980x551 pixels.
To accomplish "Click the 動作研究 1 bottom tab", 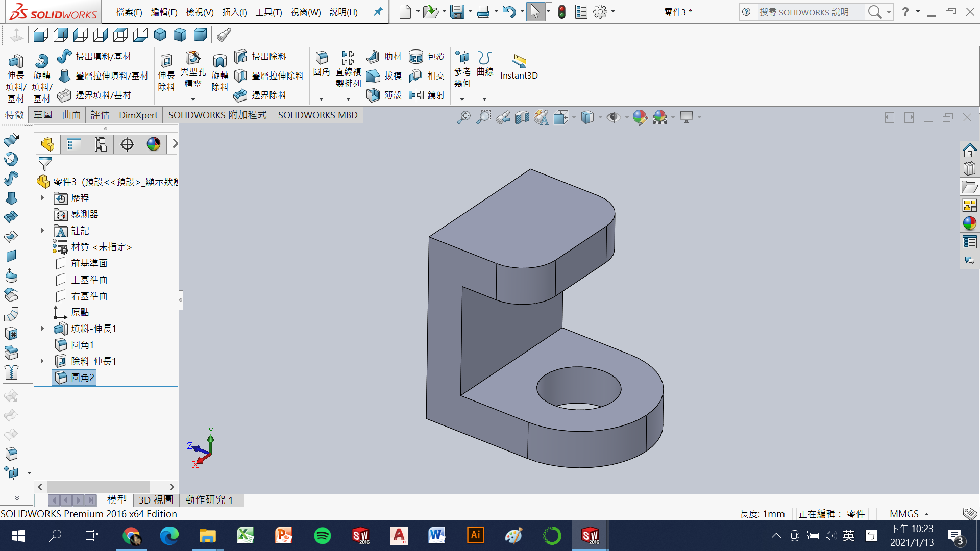I will pos(209,500).
